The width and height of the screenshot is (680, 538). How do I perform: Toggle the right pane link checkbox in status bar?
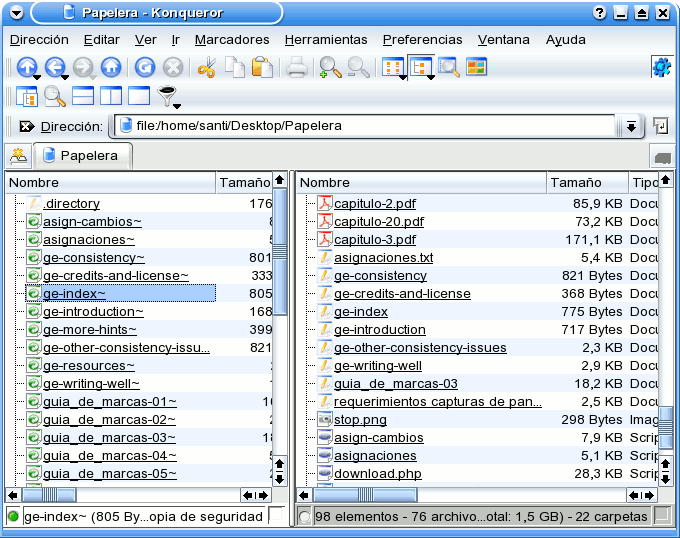click(x=661, y=516)
